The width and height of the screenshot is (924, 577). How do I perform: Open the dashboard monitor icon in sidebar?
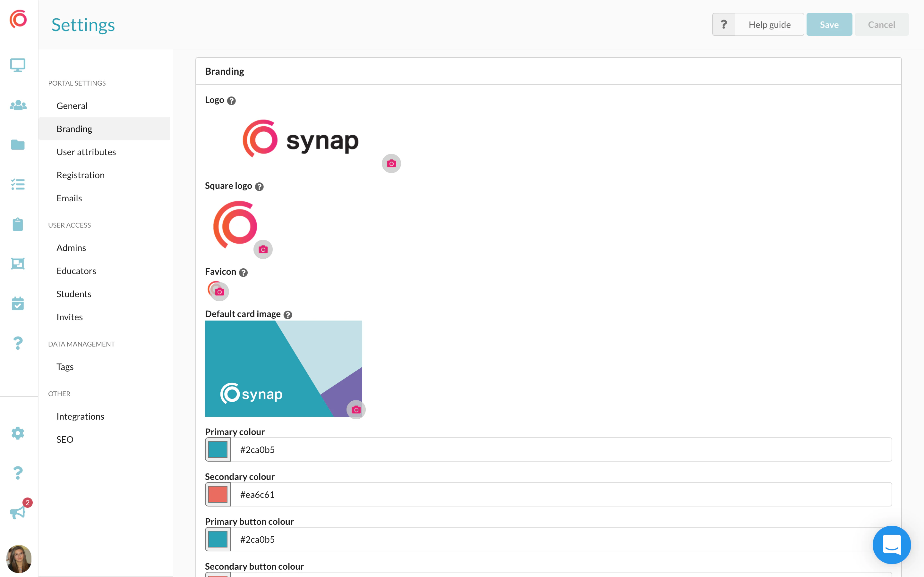(18, 65)
